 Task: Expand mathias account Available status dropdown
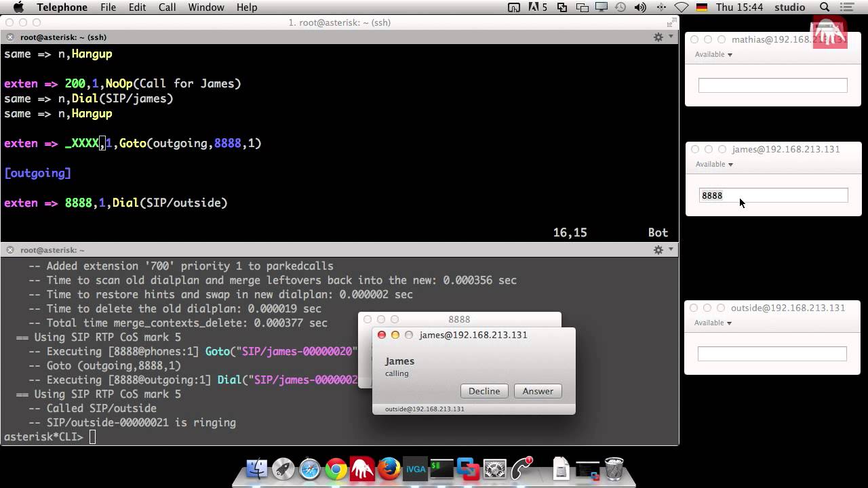tap(714, 54)
